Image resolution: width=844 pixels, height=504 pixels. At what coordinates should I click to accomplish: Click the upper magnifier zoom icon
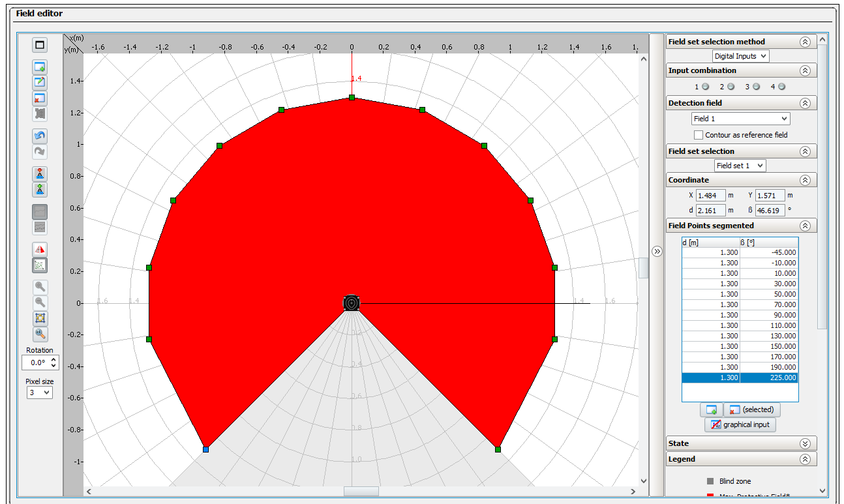(x=40, y=288)
